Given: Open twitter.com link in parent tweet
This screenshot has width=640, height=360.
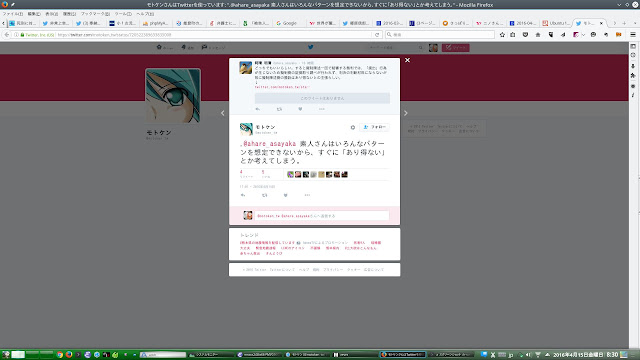Looking at the screenshot, I should 282,87.
